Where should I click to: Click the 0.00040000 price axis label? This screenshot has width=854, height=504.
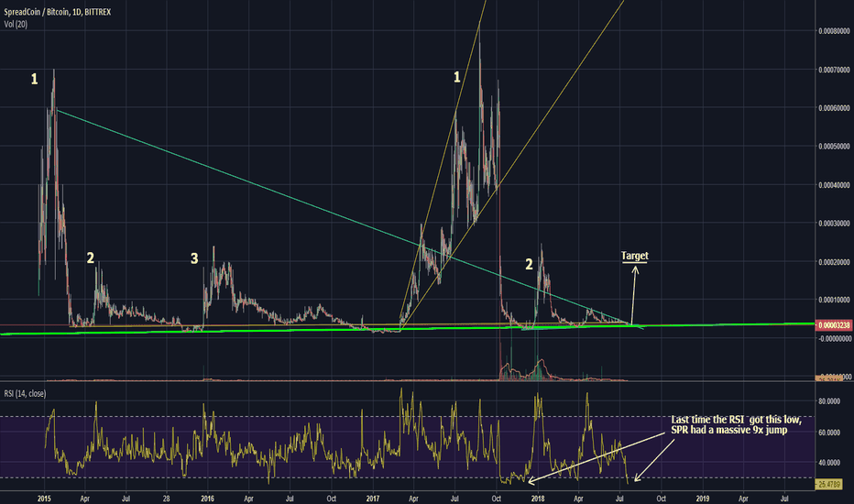pos(835,185)
